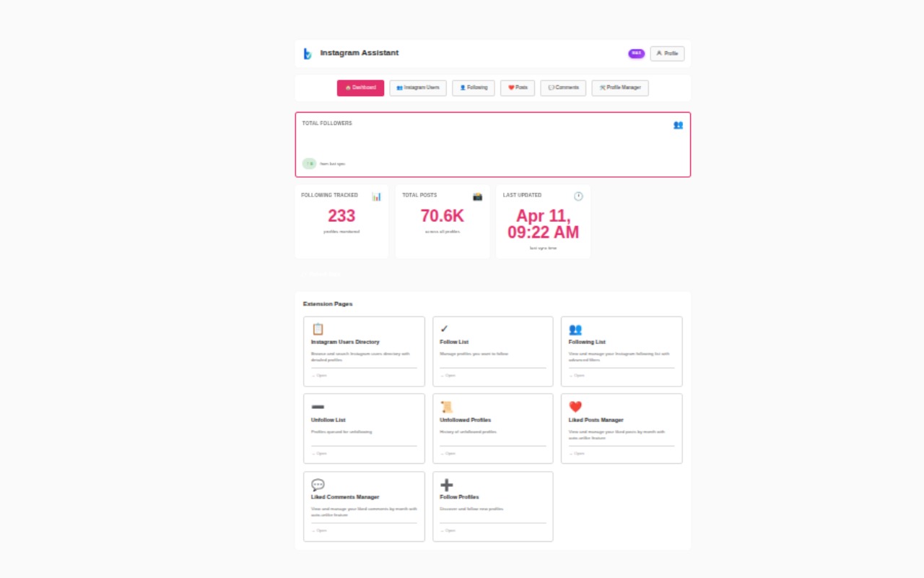924x578 pixels.
Task: Open the Liked Posts Manager card title
Action: click(x=596, y=420)
